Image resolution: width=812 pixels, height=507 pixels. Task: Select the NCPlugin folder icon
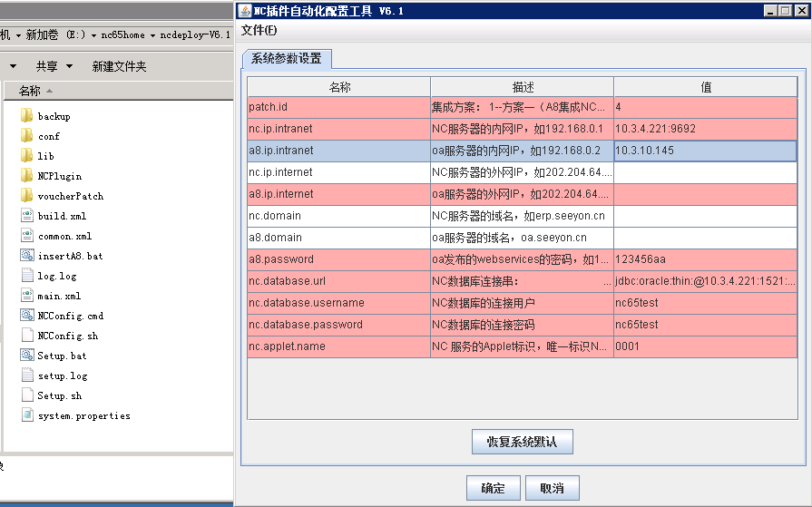click(27, 175)
